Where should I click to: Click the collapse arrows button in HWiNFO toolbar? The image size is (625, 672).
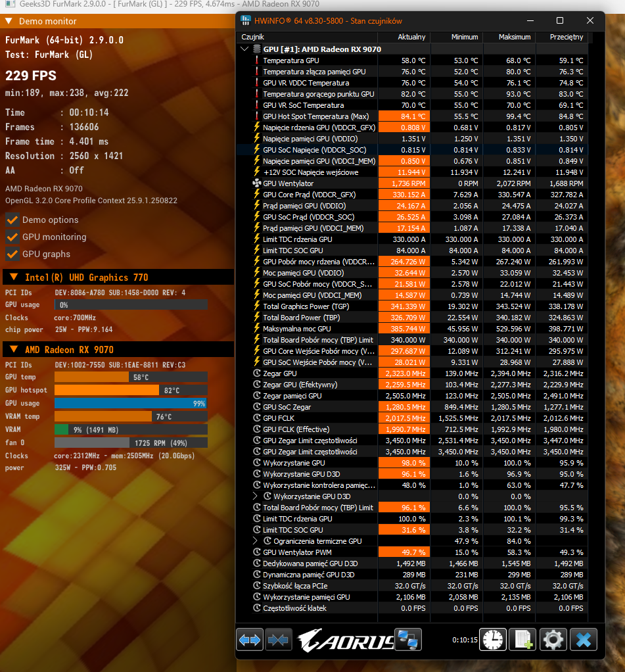(279, 640)
